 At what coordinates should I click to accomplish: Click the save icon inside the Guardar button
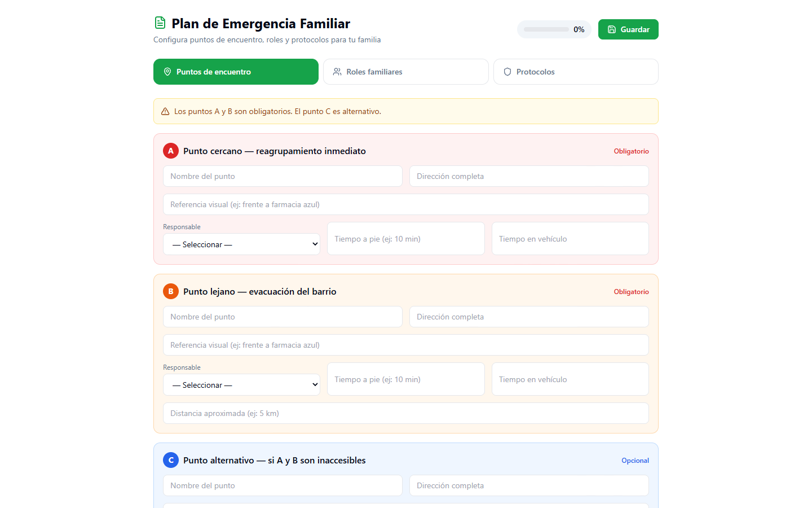pyautogui.click(x=612, y=29)
